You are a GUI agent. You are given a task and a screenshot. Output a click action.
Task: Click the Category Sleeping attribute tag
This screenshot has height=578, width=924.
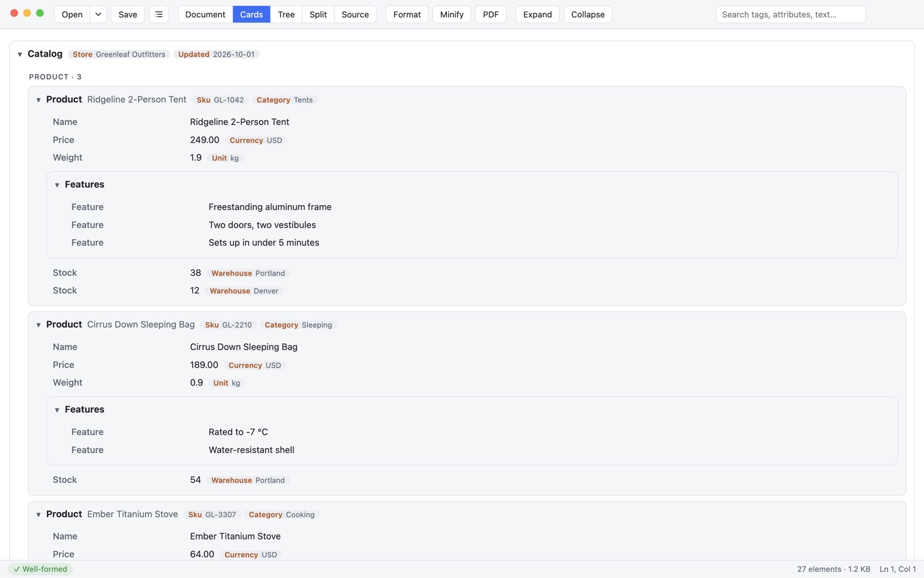(x=298, y=325)
